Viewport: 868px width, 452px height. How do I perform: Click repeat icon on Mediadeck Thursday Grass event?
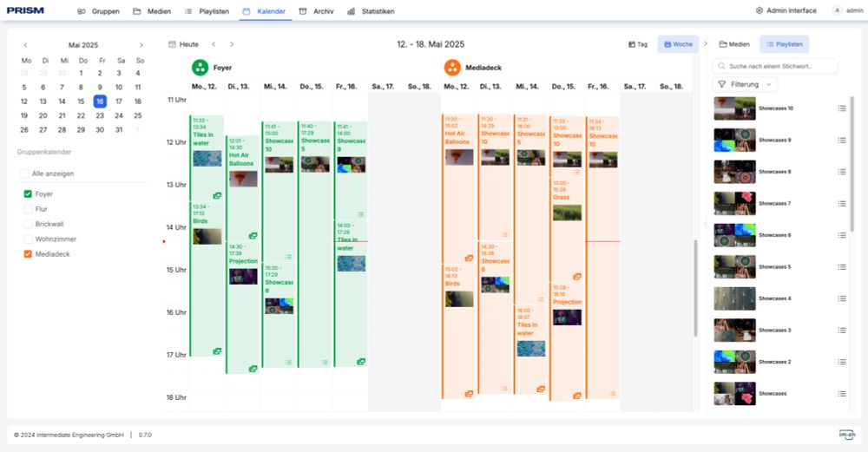(x=577, y=277)
